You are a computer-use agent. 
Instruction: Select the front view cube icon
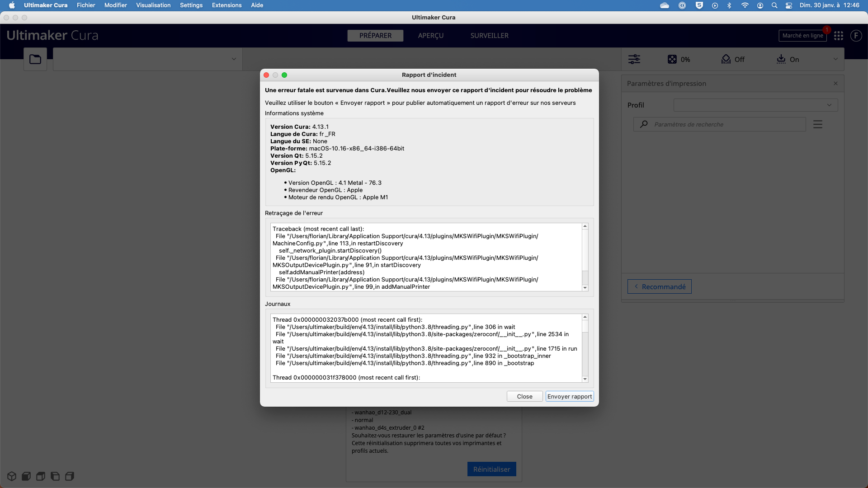[26, 476]
